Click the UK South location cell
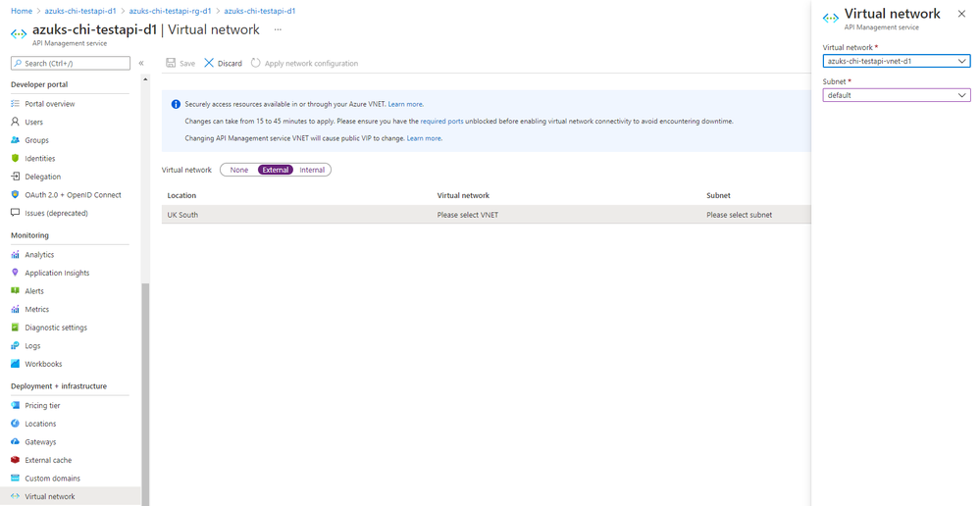The image size is (980, 506). click(182, 215)
